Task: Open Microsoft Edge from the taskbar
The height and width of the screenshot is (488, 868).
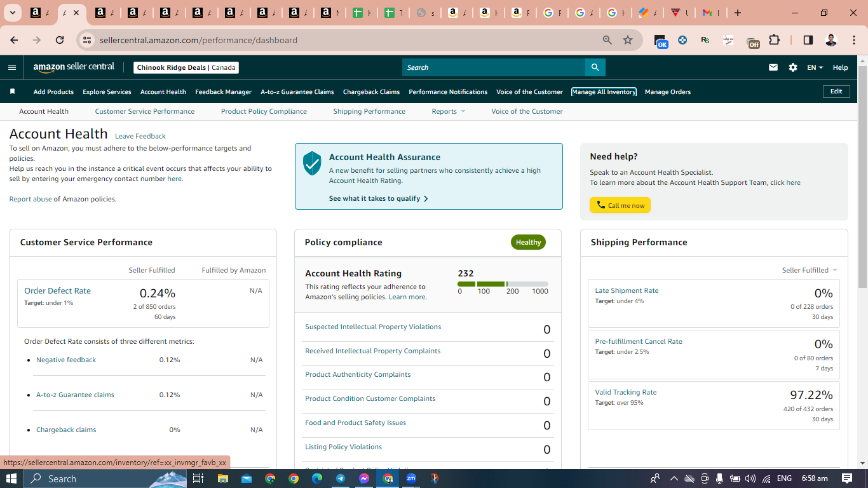Action: click(317, 478)
